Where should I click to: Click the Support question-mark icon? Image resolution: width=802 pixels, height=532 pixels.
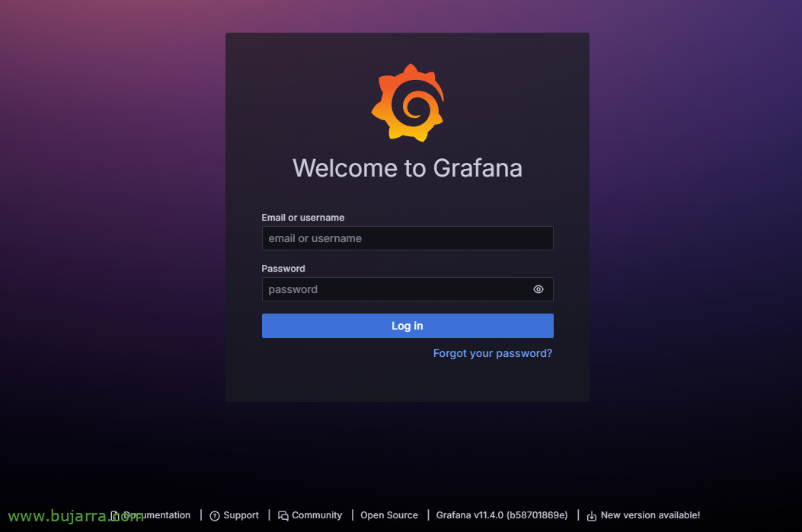click(x=215, y=516)
